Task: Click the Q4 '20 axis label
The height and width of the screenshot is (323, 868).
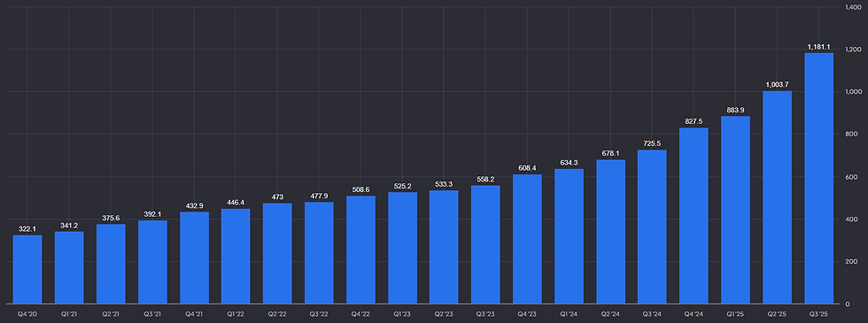Action: tap(27, 313)
